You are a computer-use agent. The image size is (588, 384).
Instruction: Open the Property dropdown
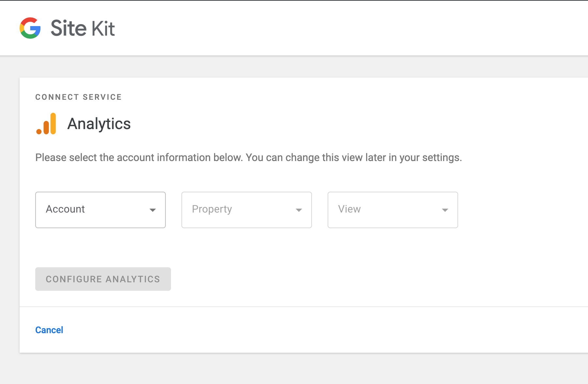click(247, 210)
